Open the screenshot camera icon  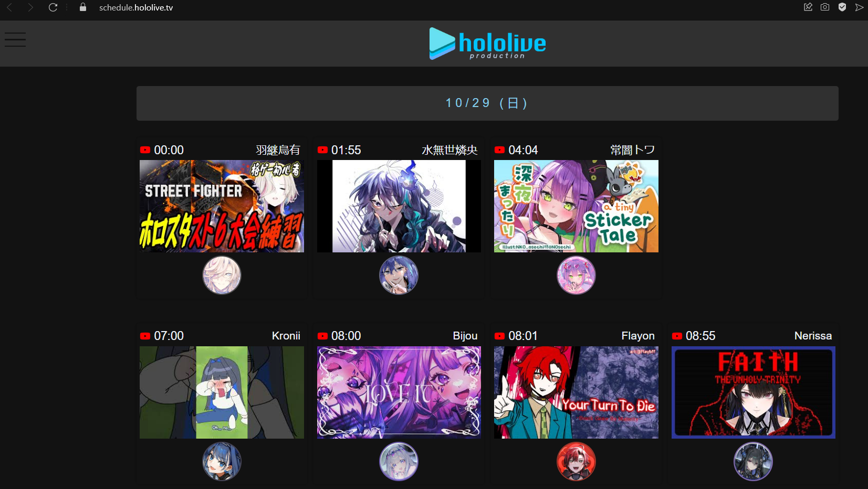point(825,7)
